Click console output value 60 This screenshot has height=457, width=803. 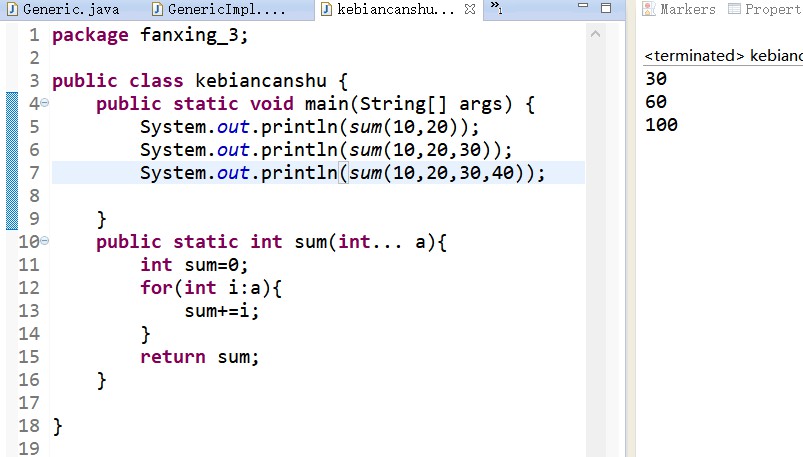(656, 102)
